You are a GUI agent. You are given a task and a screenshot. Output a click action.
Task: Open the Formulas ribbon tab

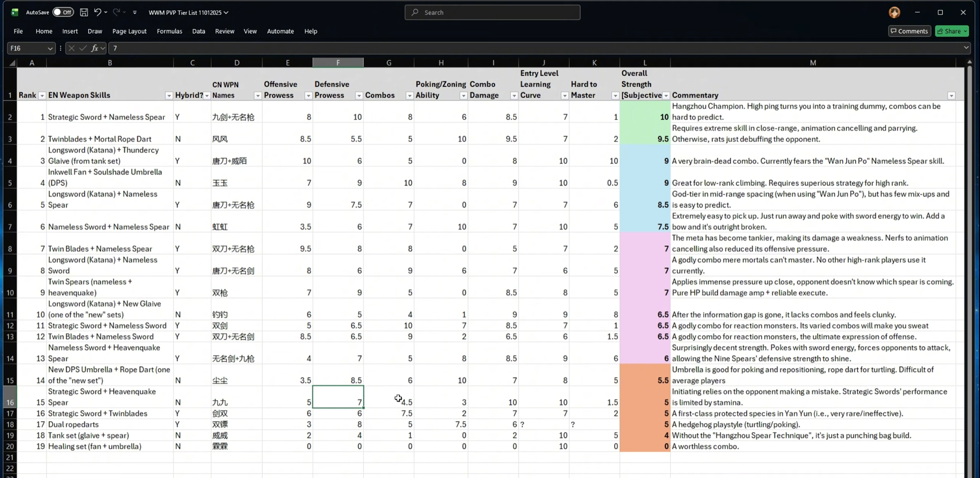click(169, 31)
